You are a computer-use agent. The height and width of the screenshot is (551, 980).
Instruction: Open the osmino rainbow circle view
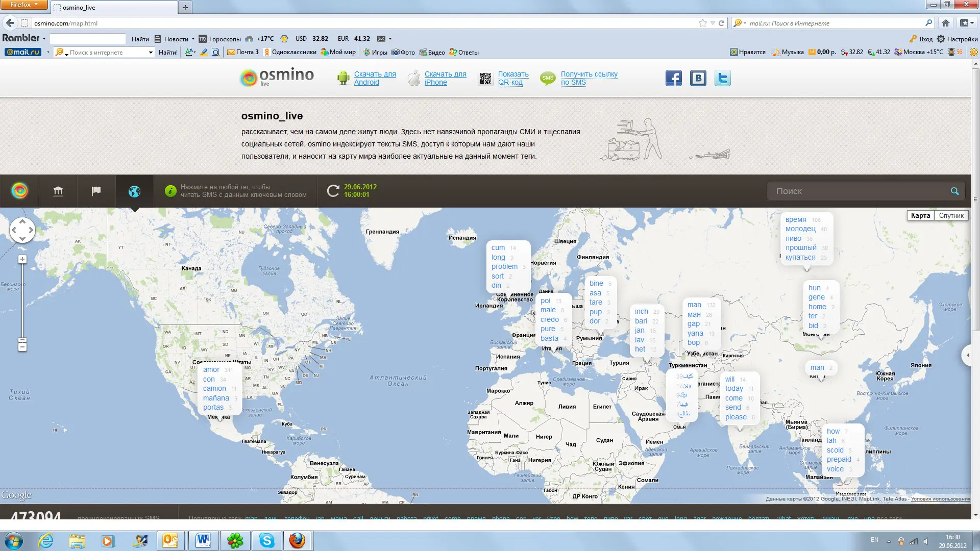pyautogui.click(x=20, y=191)
